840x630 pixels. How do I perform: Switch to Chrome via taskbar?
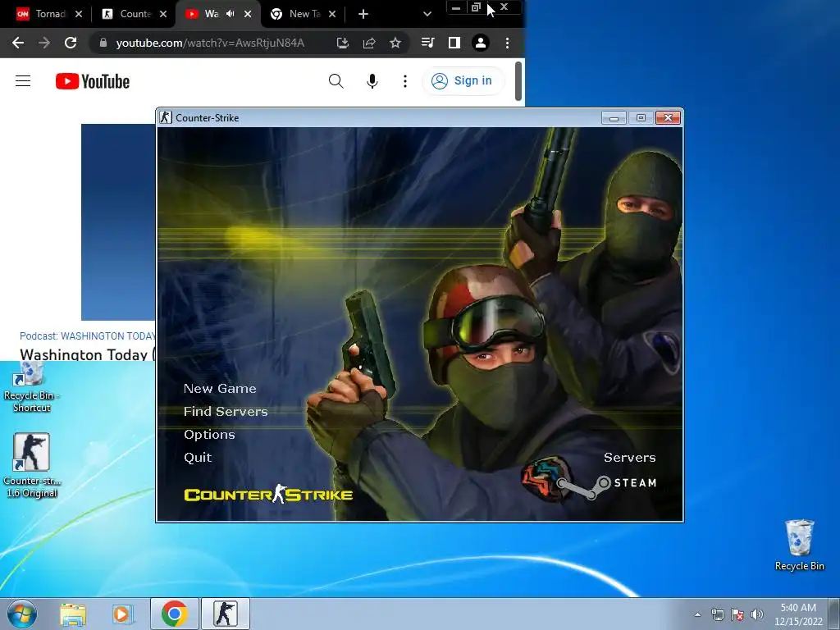coord(174,614)
